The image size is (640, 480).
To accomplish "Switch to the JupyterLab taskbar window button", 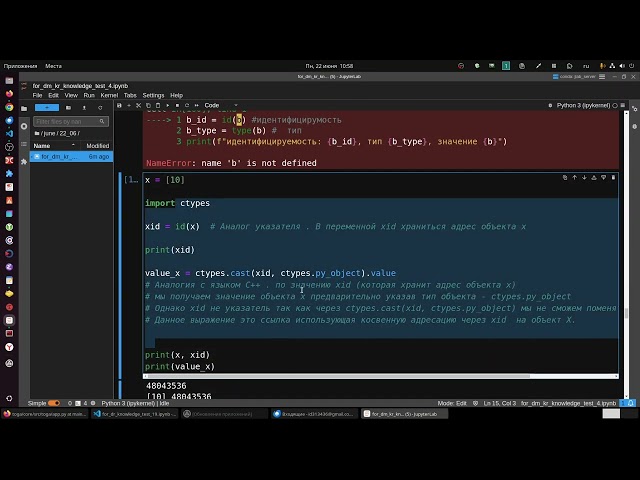I will point(404,414).
